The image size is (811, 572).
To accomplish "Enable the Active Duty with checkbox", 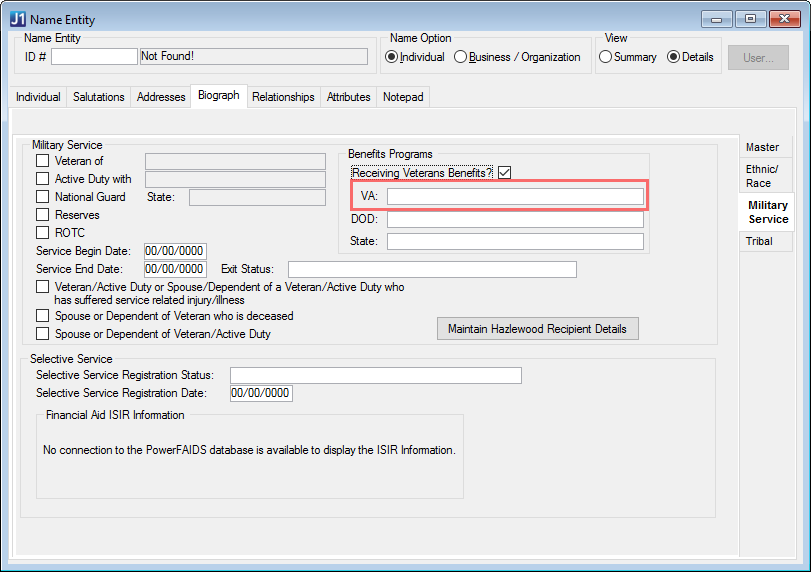I will click(42, 179).
